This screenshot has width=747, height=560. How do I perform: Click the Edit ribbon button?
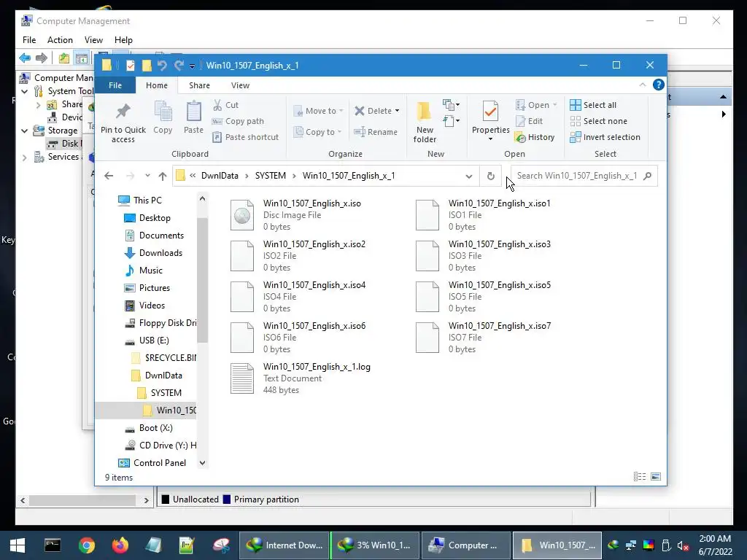coord(530,121)
